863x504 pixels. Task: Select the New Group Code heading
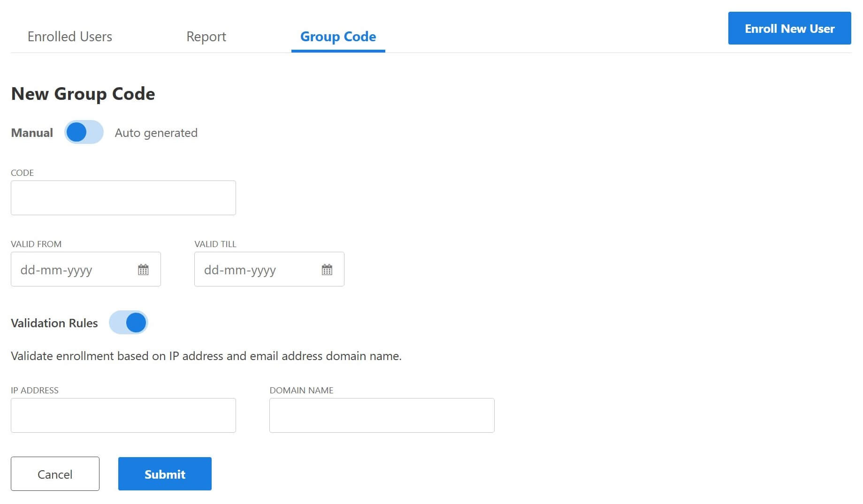(83, 94)
